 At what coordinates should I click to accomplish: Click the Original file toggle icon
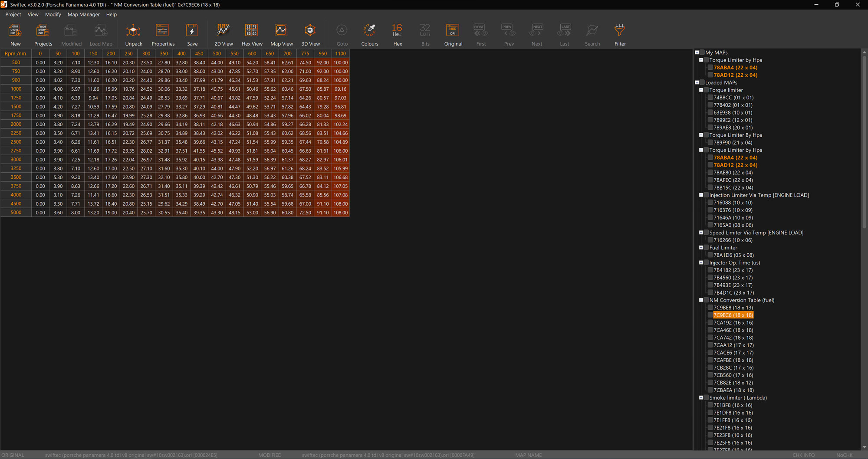tap(453, 31)
